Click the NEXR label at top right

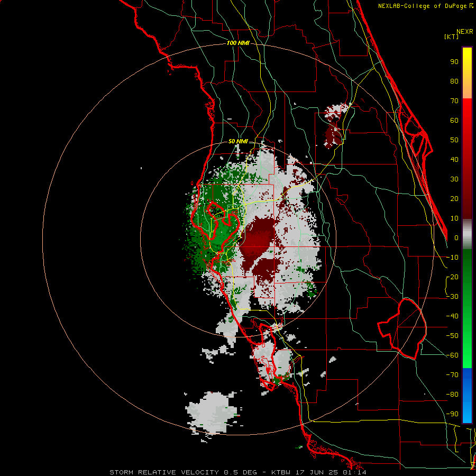tap(465, 32)
